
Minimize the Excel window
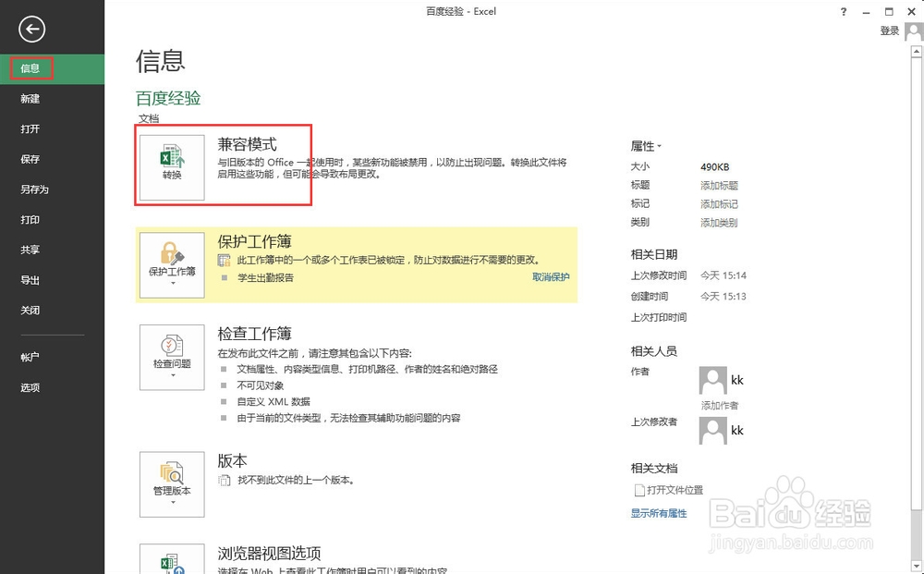[x=866, y=12]
